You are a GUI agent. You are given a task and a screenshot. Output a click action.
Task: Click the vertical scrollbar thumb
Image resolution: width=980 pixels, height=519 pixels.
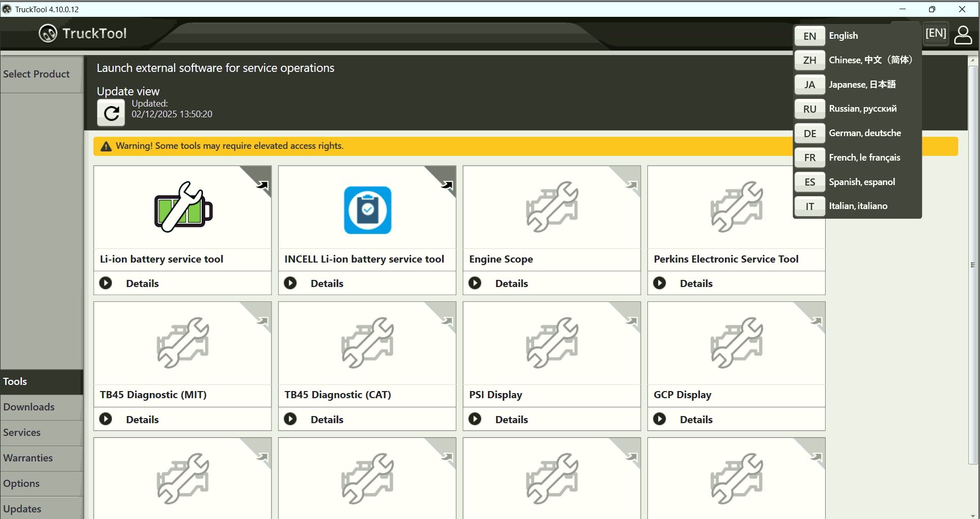[x=973, y=265]
